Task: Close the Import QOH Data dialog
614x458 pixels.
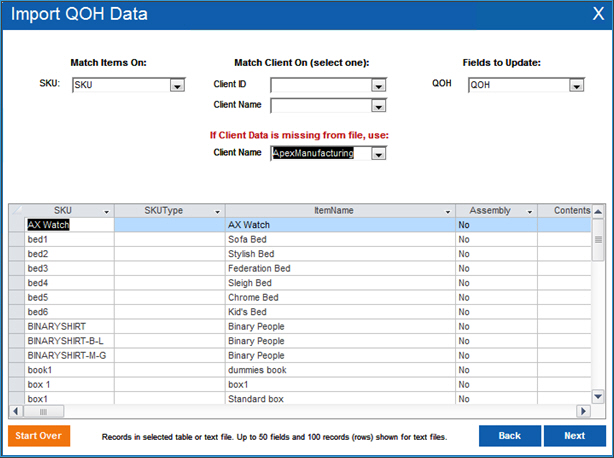Action: [x=598, y=14]
